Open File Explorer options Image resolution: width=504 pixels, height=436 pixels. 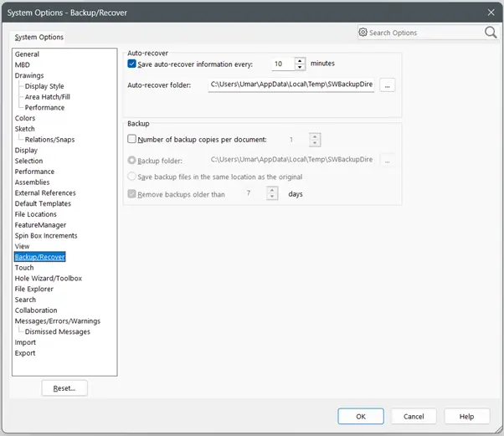(34, 289)
